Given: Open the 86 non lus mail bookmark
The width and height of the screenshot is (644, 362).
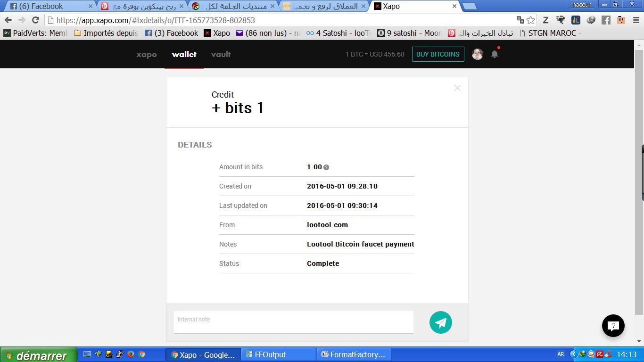Looking at the screenshot, I should coord(268,33).
